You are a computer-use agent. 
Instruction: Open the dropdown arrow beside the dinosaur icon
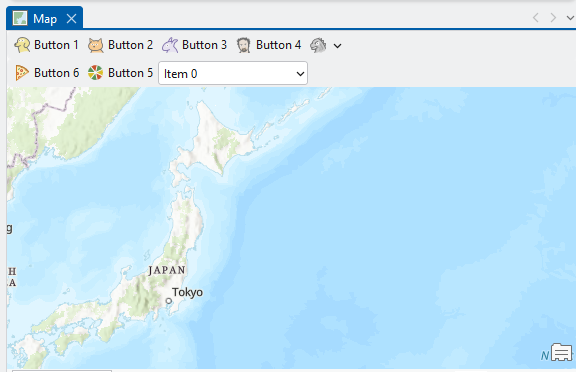coord(337,46)
